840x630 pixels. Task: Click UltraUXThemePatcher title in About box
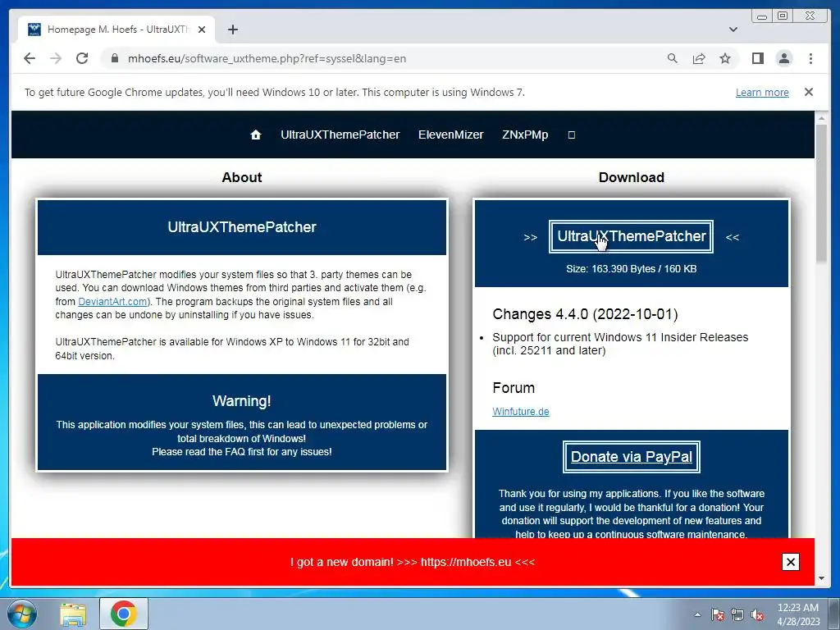242,227
